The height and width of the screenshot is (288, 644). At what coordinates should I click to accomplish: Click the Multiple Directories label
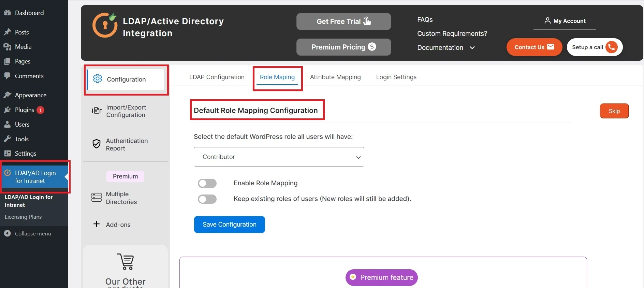[x=121, y=198]
